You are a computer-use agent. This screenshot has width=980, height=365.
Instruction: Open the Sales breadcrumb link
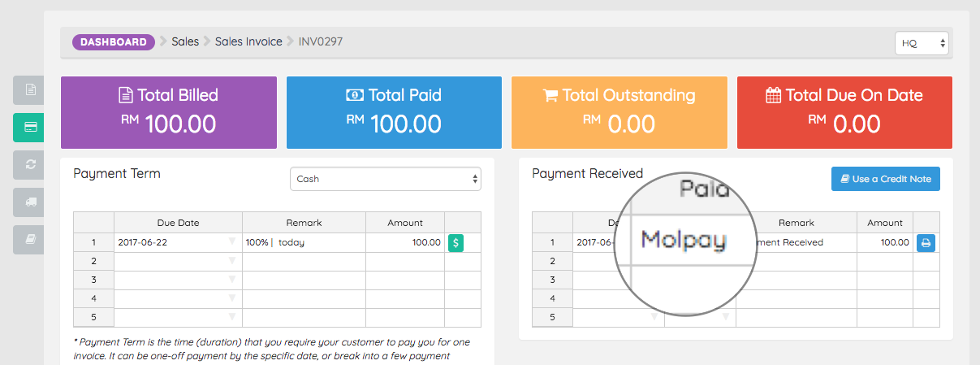[185, 41]
